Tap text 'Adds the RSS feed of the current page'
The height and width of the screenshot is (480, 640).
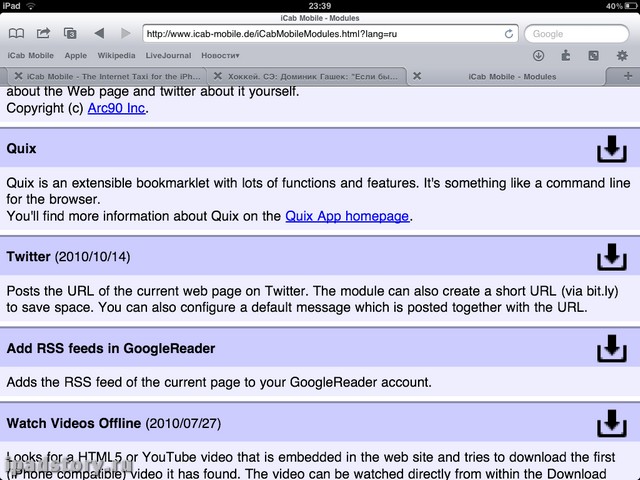click(123, 382)
